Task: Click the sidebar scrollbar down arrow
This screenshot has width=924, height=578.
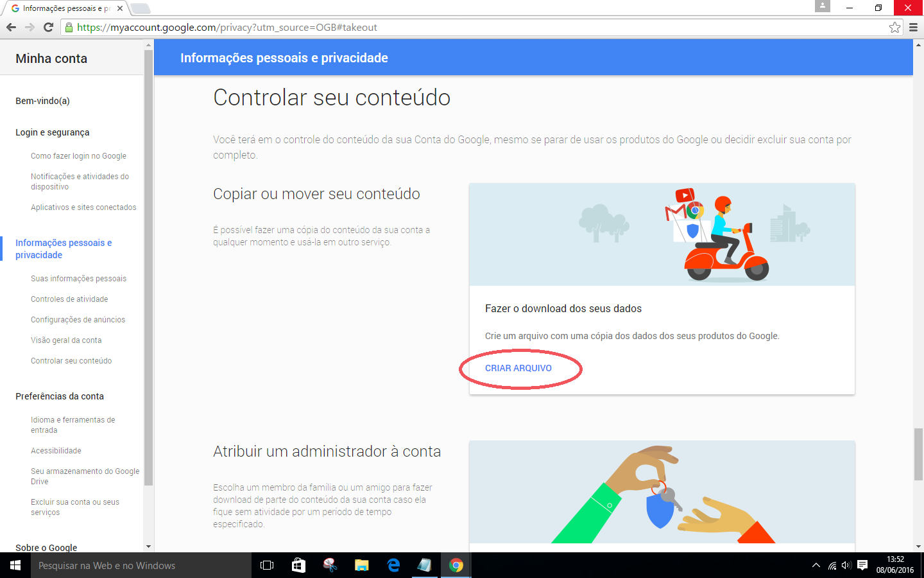Action: (x=149, y=547)
